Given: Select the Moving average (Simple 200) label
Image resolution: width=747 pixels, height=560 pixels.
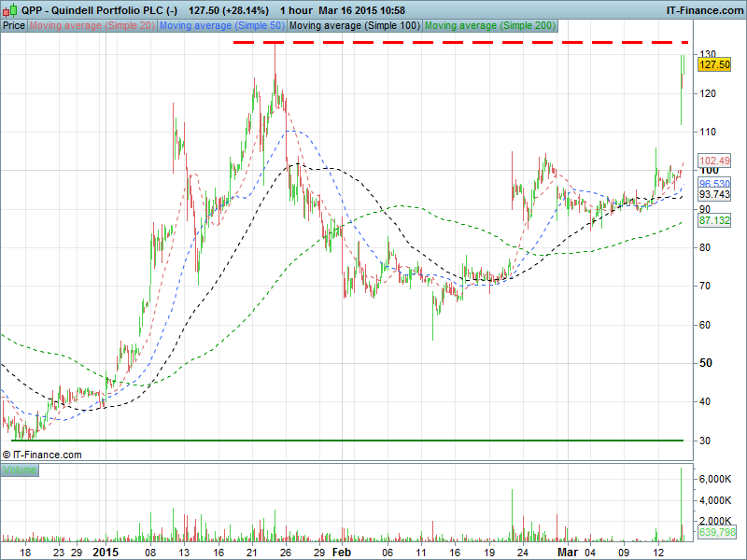Looking at the screenshot, I should 488,26.
